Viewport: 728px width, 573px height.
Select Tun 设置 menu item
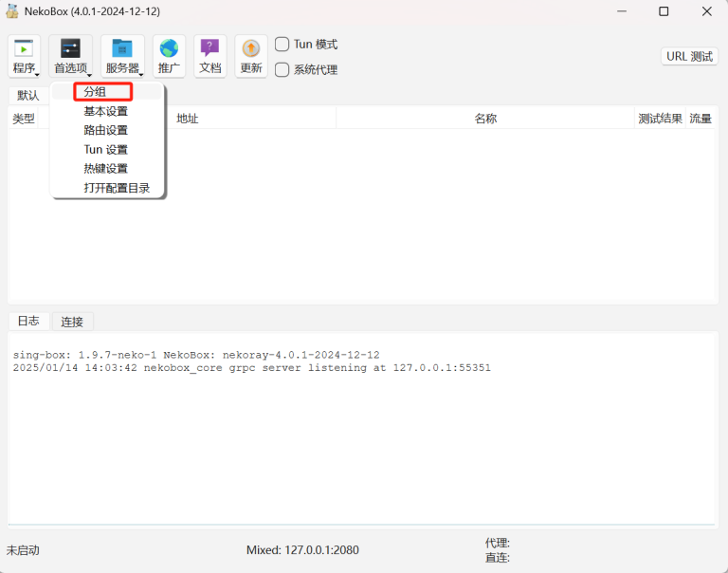pos(105,150)
